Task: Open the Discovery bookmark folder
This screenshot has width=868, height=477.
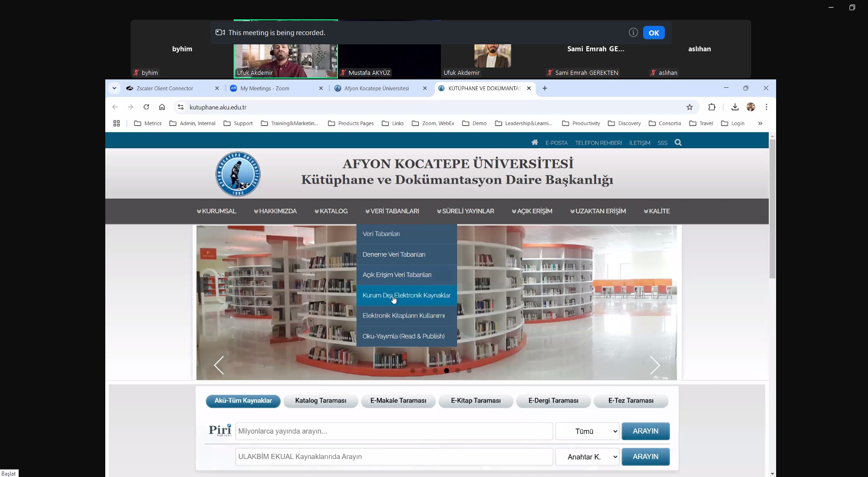Action: click(624, 123)
